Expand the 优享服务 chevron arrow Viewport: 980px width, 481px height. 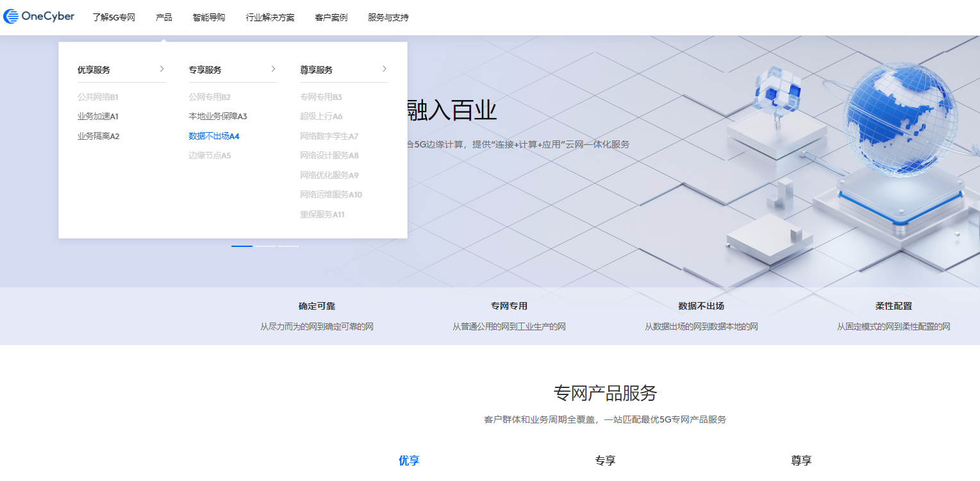(162, 69)
